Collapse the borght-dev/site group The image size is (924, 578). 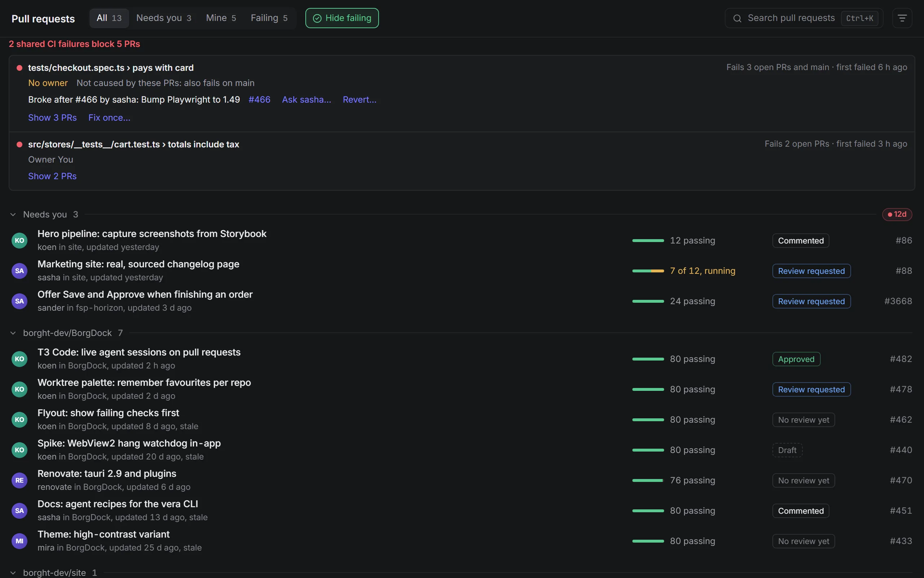click(13, 573)
